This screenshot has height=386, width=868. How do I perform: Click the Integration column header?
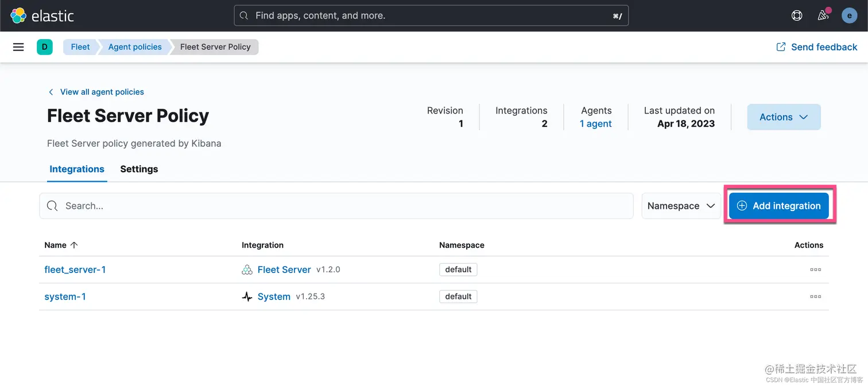pyautogui.click(x=262, y=245)
